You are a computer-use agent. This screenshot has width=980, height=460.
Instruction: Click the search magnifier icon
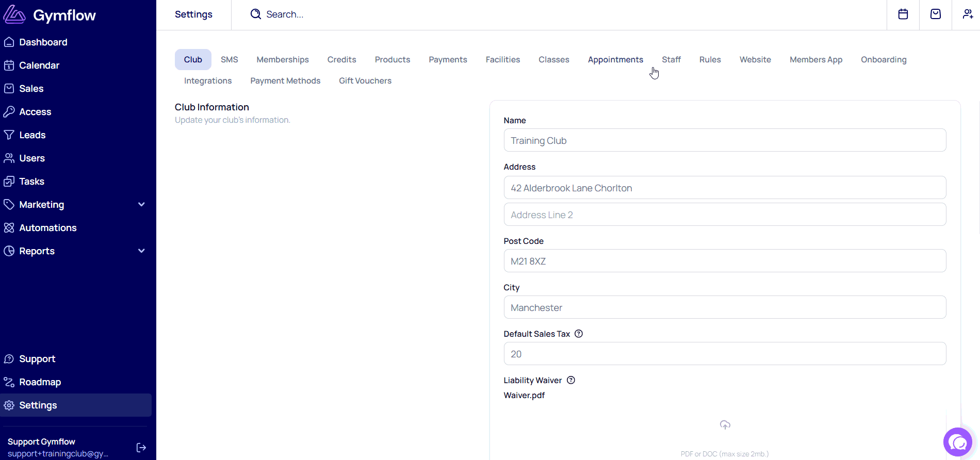256,14
